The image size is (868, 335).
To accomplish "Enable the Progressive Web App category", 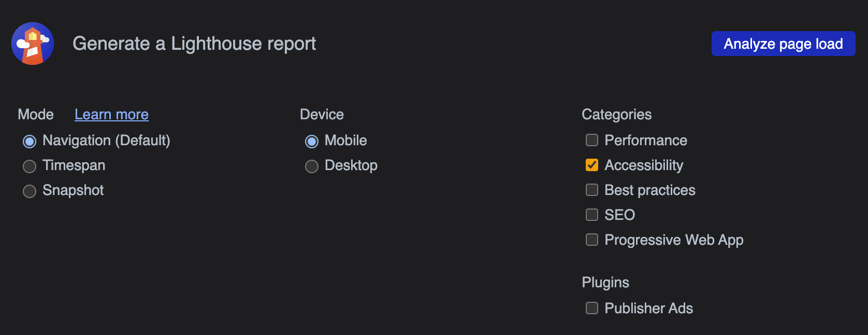I will [x=591, y=240].
